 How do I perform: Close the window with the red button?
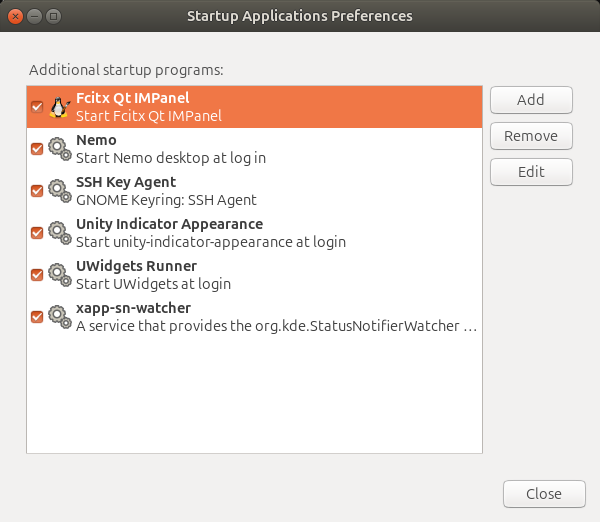tap(15, 16)
